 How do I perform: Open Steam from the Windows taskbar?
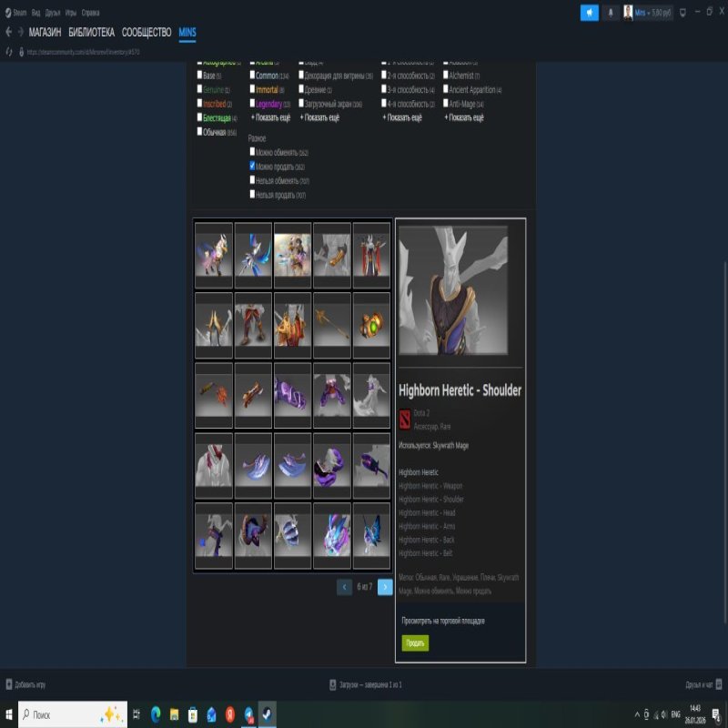pyautogui.click(x=268, y=714)
